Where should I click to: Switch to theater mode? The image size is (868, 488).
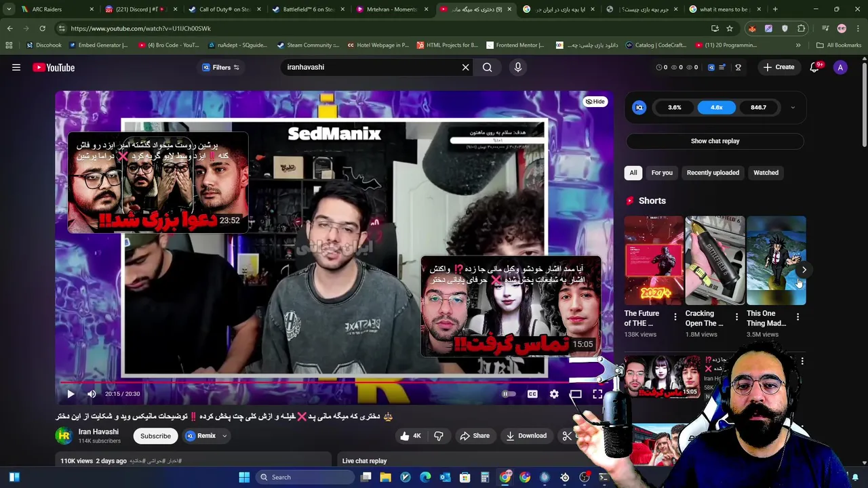[575, 394]
